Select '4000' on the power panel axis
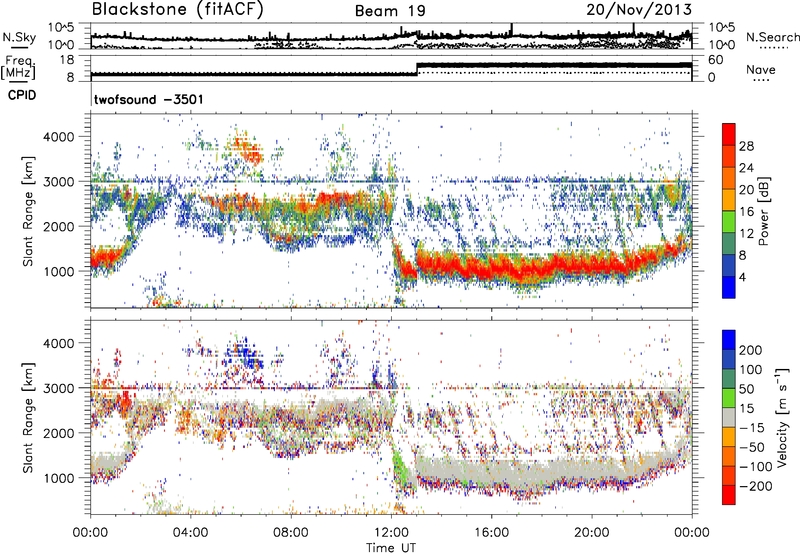Viewport: 800px width, 554px height. coord(59,137)
